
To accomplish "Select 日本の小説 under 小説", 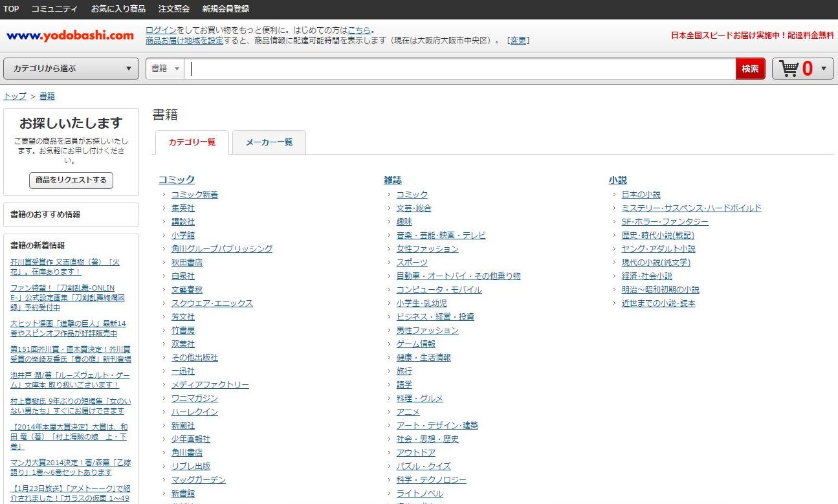I will (x=641, y=195).
